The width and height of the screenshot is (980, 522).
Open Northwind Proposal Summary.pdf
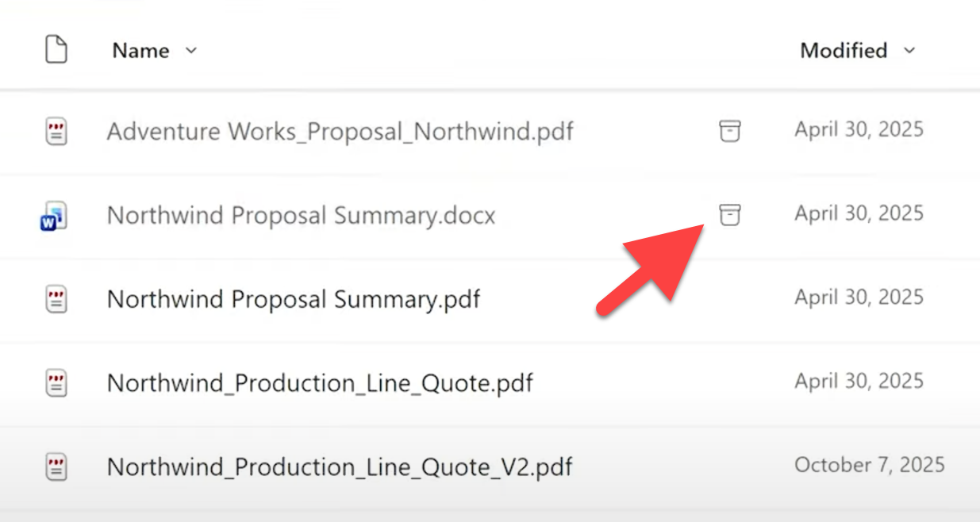[293, 299]
